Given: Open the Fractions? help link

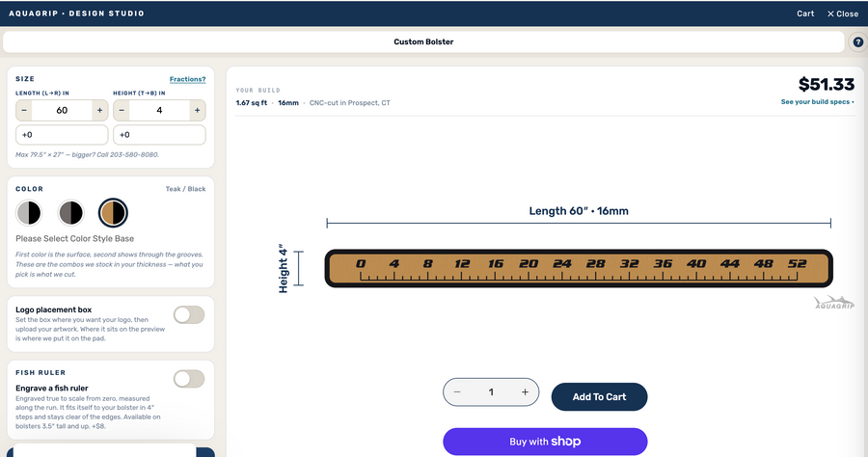Looking at the screenshot, I should pos(188,79).
